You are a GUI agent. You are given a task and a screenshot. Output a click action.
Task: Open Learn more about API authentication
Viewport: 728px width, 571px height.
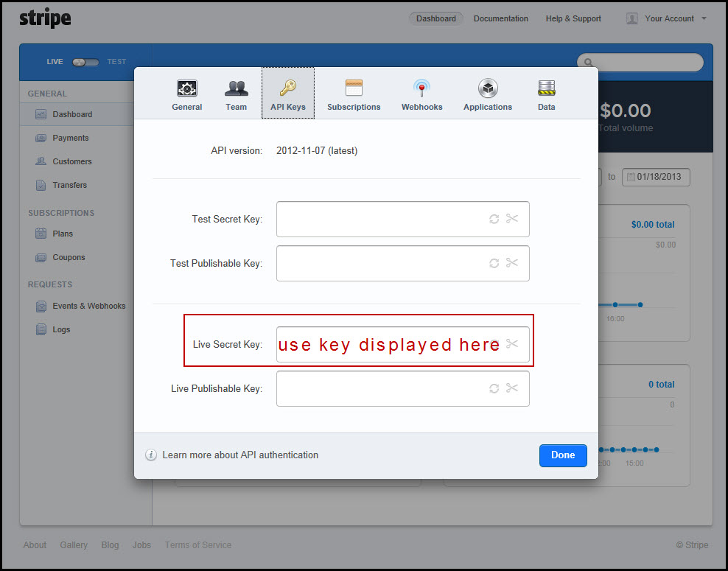click(240, 455)
